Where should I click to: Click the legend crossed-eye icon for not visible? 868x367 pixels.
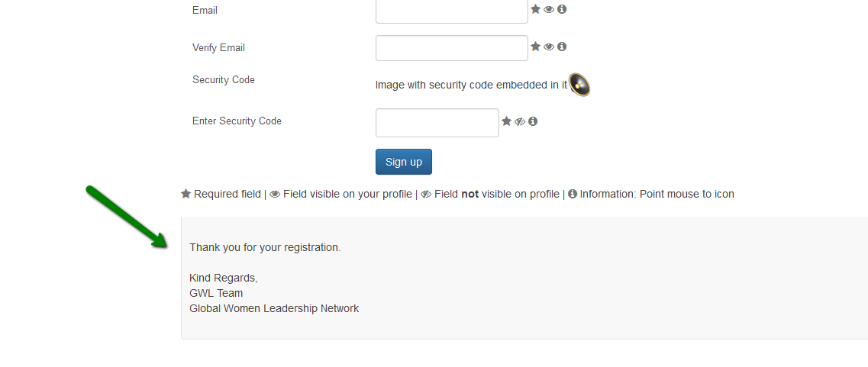click(x=426, y=195)
